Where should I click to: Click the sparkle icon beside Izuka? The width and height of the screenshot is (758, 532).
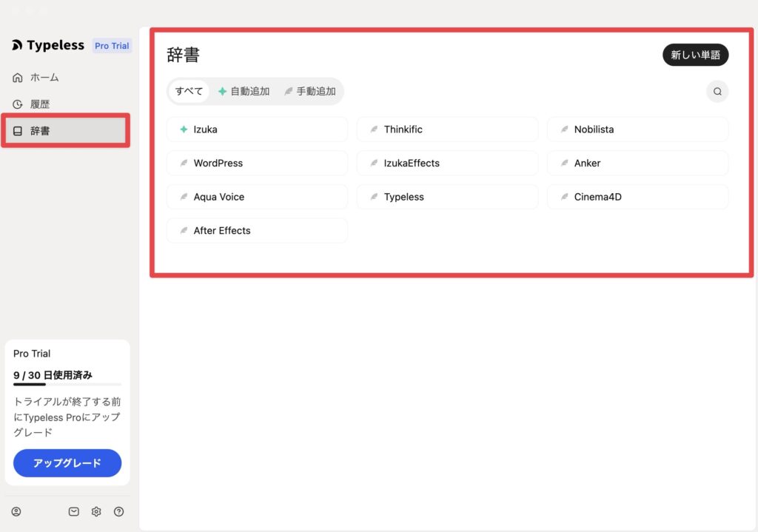(184, 129)
